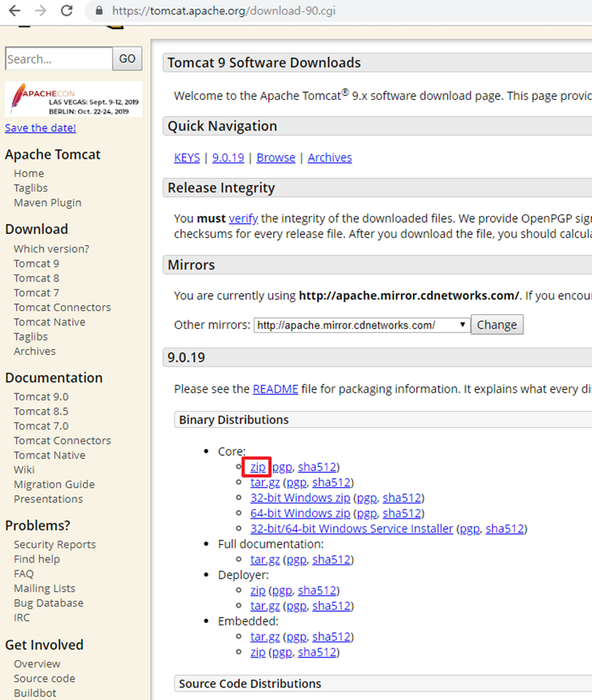Screen dimensions: 592x700
Task: Open the Other mirrors dropdown
Action: point(362,325)
